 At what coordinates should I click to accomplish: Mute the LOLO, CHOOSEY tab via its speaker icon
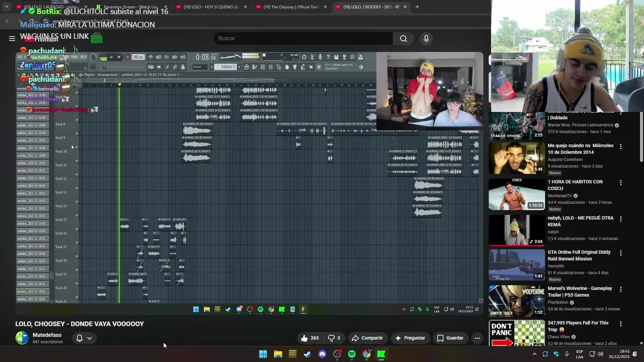click(x=397, y=7)
